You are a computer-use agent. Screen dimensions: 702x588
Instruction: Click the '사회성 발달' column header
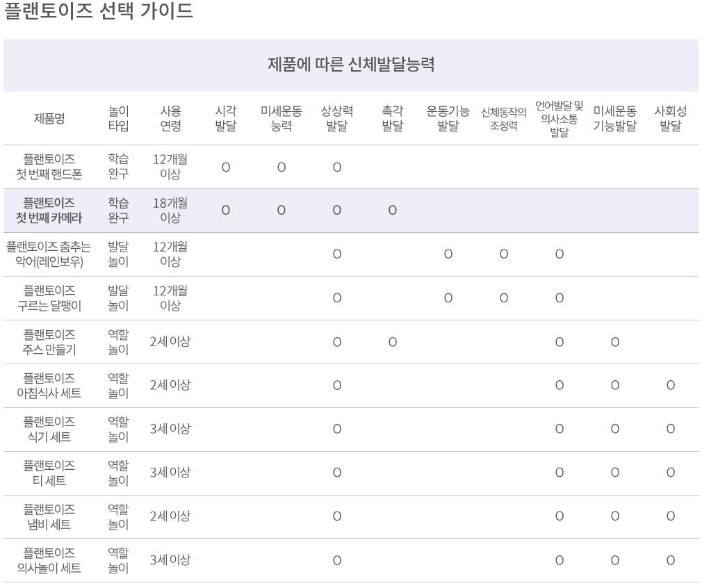[x=671, y=118]
